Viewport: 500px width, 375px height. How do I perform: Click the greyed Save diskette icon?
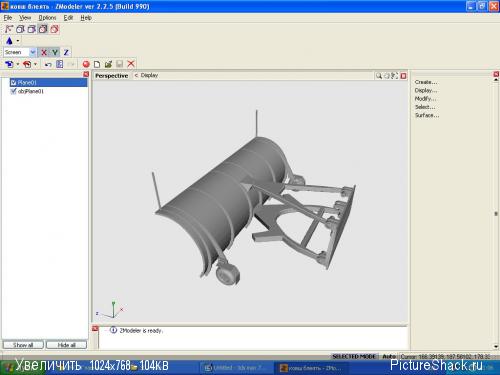tap(119, 64)
